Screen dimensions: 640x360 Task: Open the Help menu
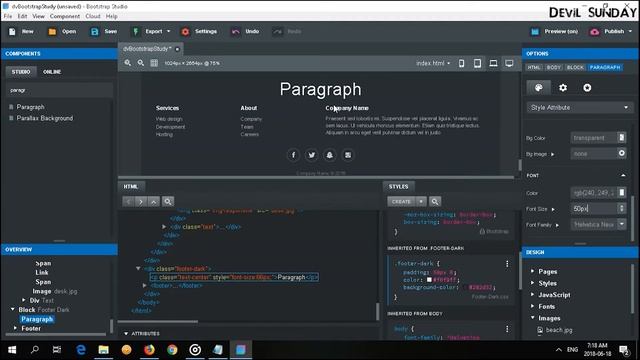[111, 16]
